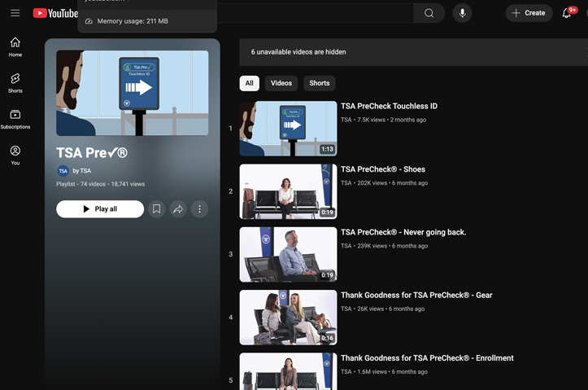Click '202K views · 6 months ago' text

(x=392, y=183)
